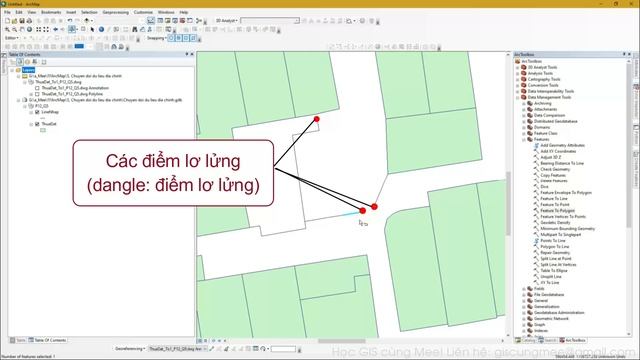Click the Add Data icon
This screenshot has width=640, height=360.
point(87,20)
